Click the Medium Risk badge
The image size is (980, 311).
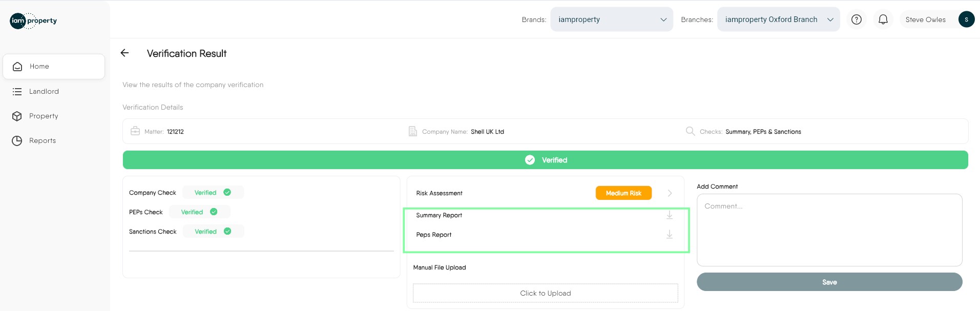(623, 193)
